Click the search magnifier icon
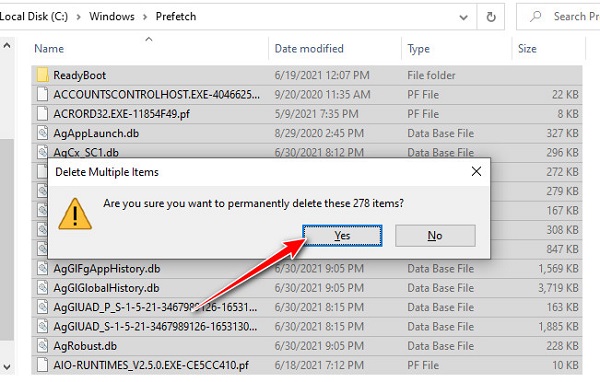Image resolution: width=600 pixels, height=382 pixels. coord(536,16)
